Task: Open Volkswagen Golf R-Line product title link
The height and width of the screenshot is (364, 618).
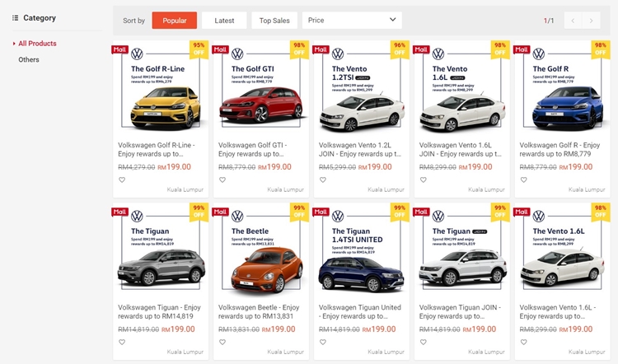Action: 157,149
